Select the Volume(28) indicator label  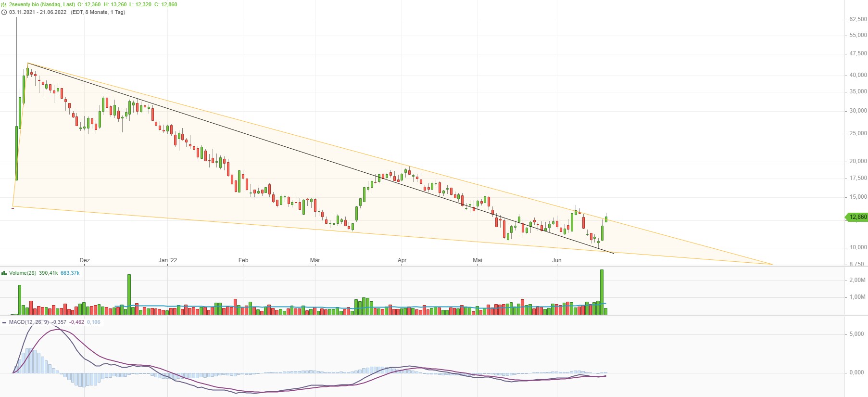23,273
